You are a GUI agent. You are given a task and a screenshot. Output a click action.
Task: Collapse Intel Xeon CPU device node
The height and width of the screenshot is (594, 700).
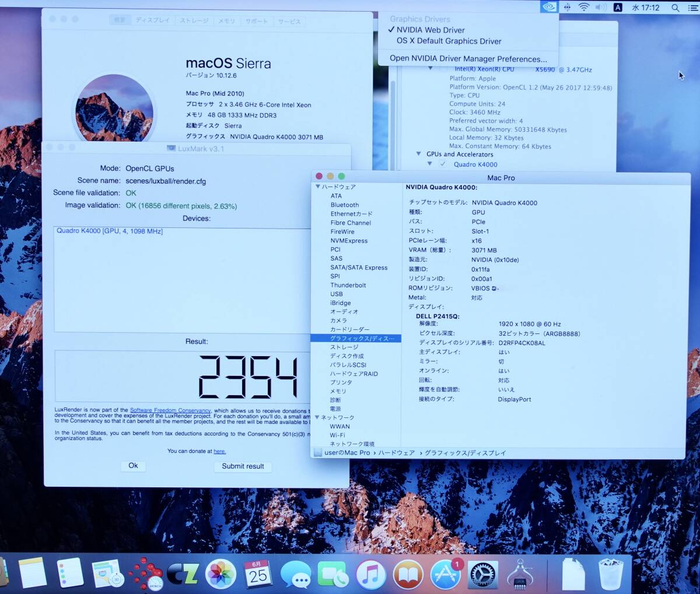[430, 69]
